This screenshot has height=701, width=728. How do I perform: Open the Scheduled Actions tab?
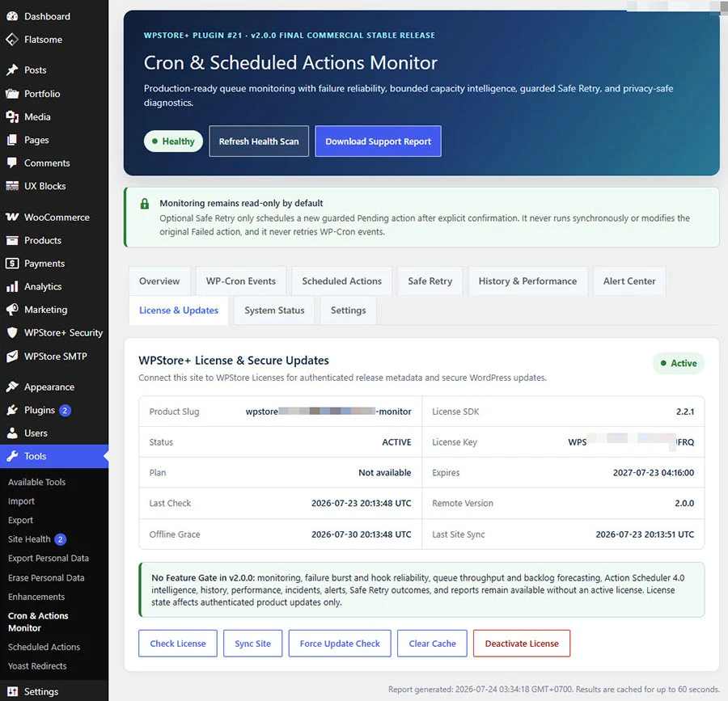[341, 281]
